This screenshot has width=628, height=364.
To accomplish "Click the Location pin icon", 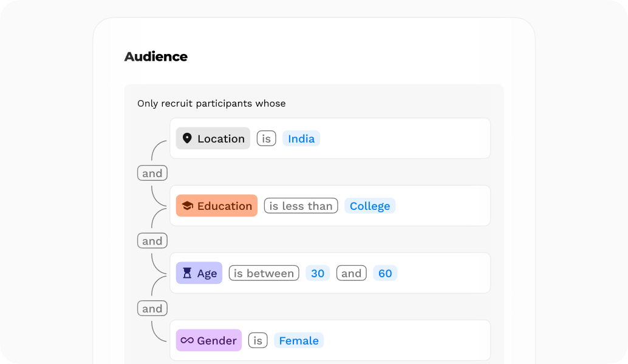I will tap(187, 138).
